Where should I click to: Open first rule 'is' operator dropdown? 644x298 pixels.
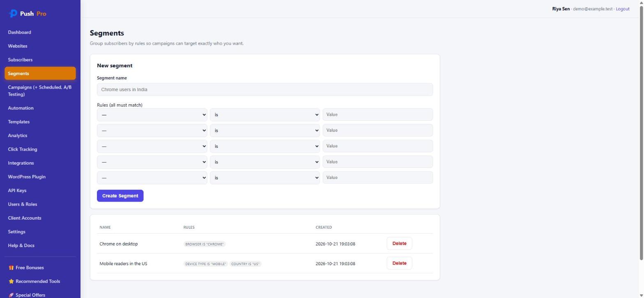265,115
